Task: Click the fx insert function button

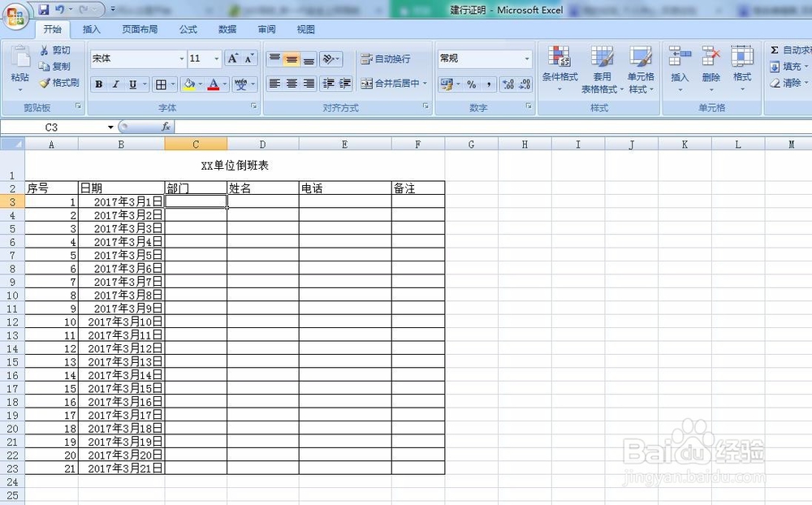Action: [168, 127]
